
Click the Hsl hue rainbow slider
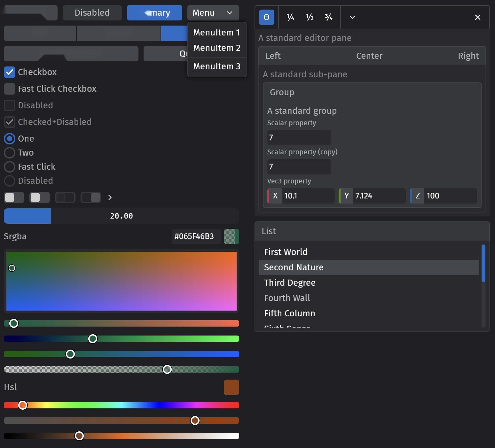coord(122,405)
